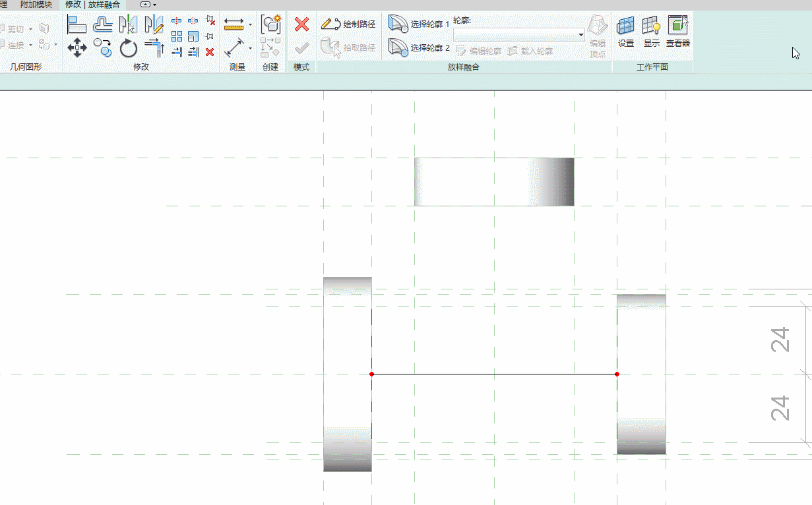812x505 pixels.
Task: Choose Trim/Extend to Corner tool
Action: [x=154, y=47]
